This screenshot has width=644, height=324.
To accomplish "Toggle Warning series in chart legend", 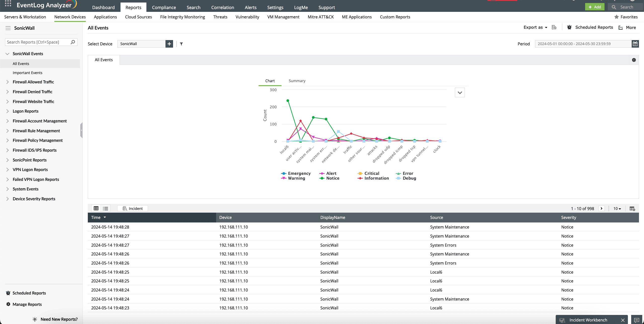I will pyautogui.click(x=293, y=178).
